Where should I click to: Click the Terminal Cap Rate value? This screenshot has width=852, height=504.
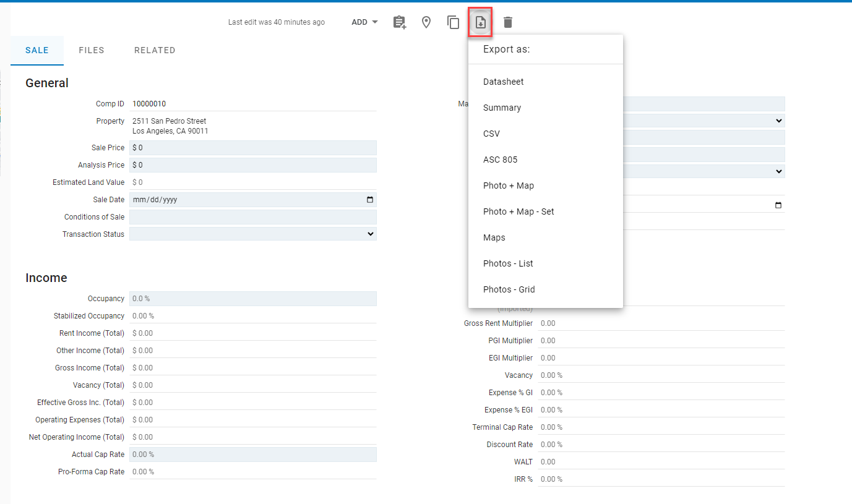tap(551, 427)
